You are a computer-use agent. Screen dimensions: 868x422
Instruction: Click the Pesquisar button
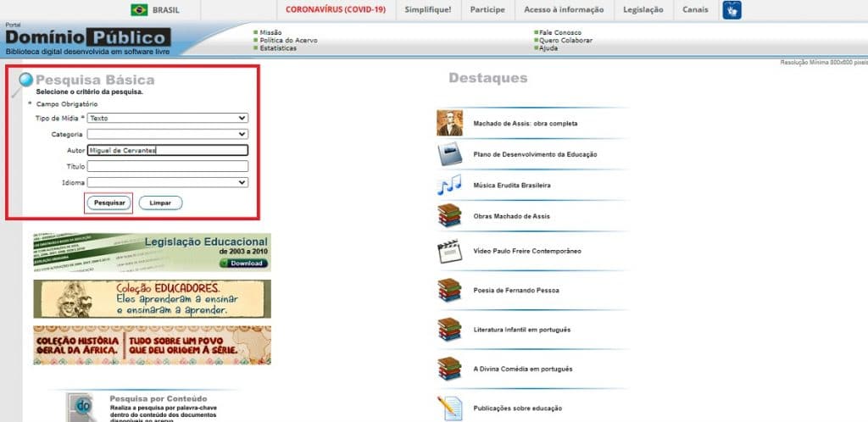(109, 203)
